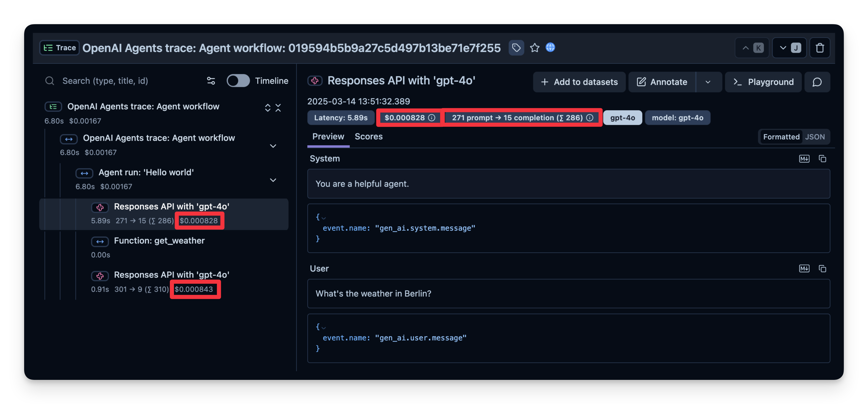Click the globe public-share icon
Viewport: 868px width, 404px height.
[x=550, y=47]
